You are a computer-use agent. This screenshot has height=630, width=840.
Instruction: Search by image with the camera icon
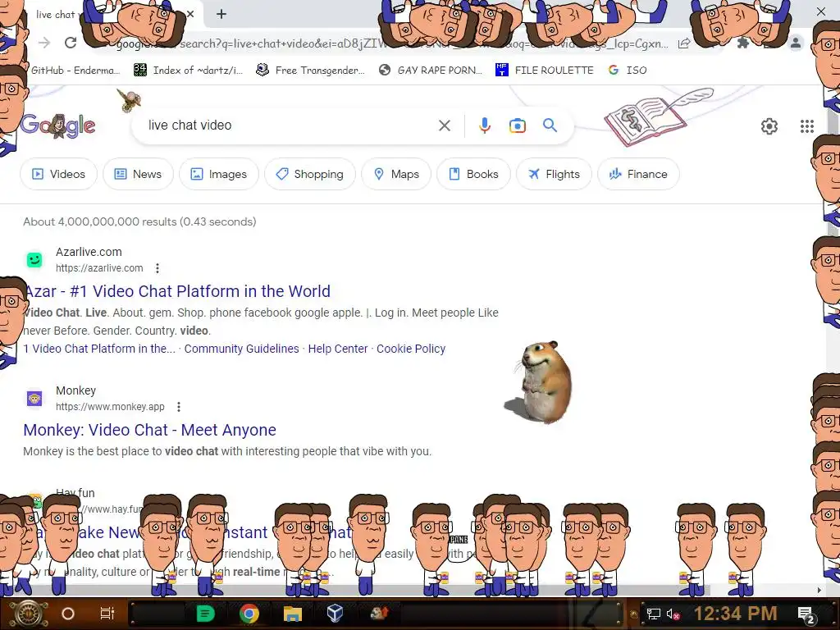(517, 126)
